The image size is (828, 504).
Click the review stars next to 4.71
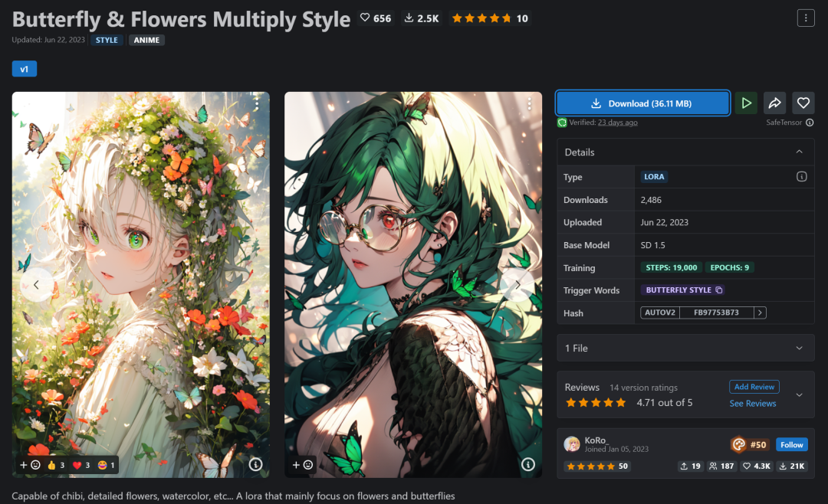point(596,403)
